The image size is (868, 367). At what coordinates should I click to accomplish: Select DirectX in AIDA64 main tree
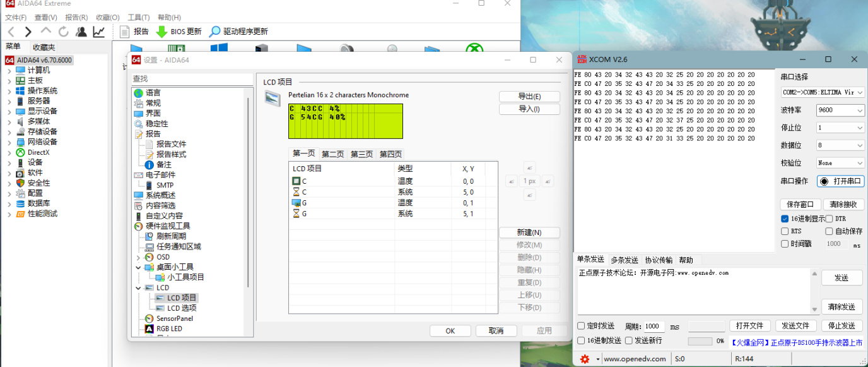(38, 152)
